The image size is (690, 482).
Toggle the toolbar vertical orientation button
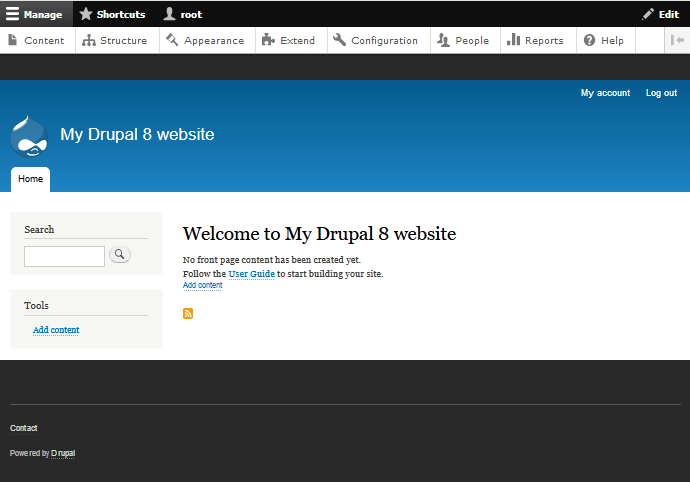677,40
